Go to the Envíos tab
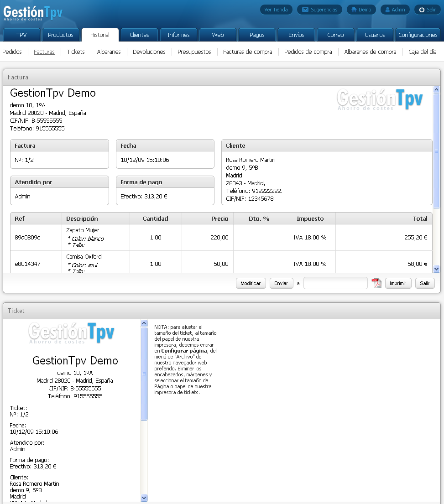Image resolution: width=444 pixels, height=504 pixels. 296,35
